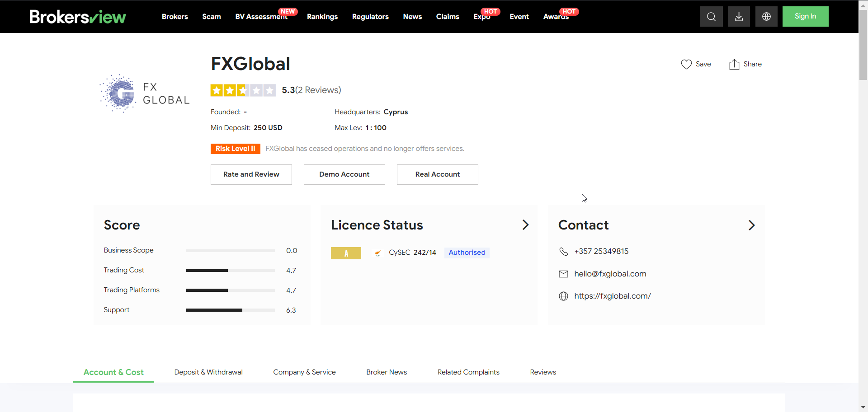The height and width of the screenshot is (412, 868).
Task: Click the phone icon in Contact
Action: coord(563,252)
